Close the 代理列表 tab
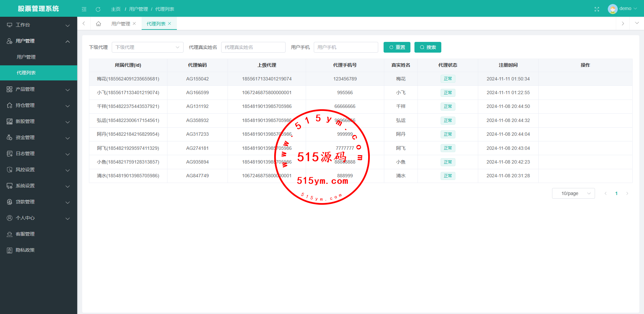 tap(170, 23)
